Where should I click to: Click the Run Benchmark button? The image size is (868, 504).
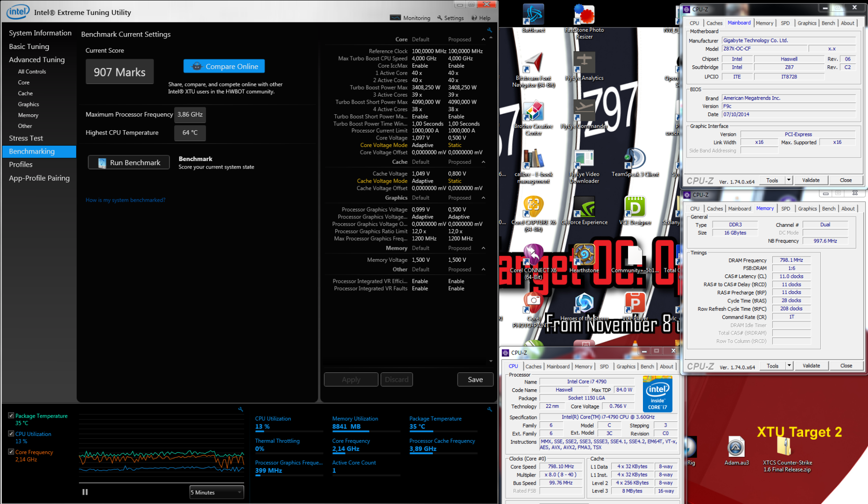(129, 162)
